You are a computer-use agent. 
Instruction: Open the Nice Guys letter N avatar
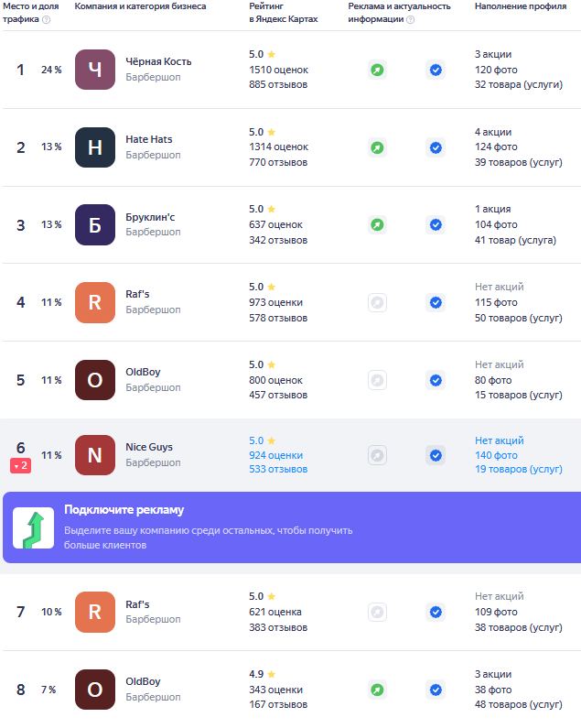[95, 455]
